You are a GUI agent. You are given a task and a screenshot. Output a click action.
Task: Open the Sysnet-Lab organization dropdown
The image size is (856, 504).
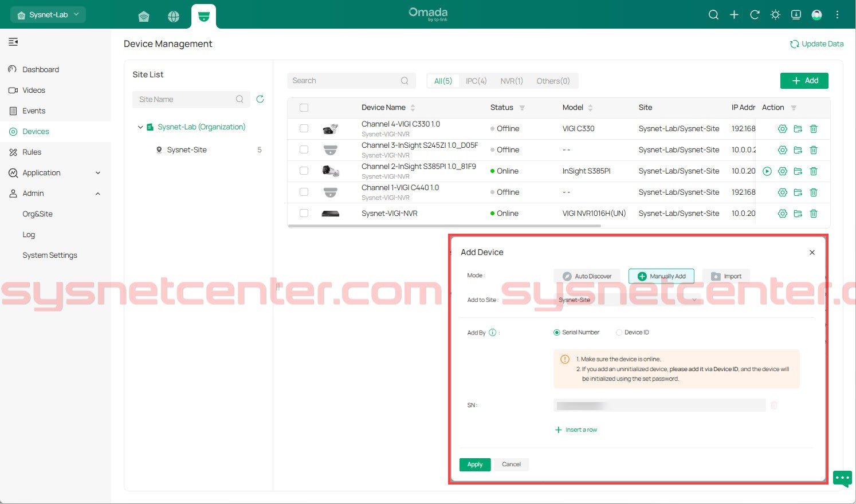[48, 15]
